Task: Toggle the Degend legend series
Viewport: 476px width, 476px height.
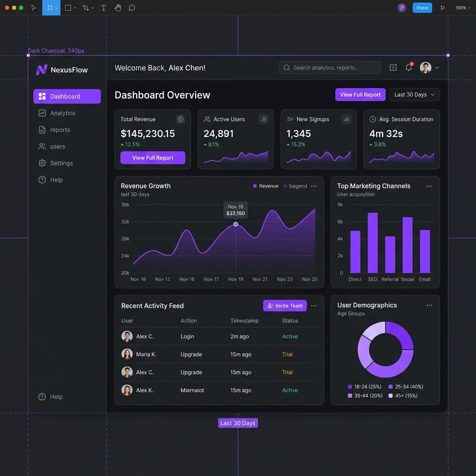Action: tap(295, 186)
